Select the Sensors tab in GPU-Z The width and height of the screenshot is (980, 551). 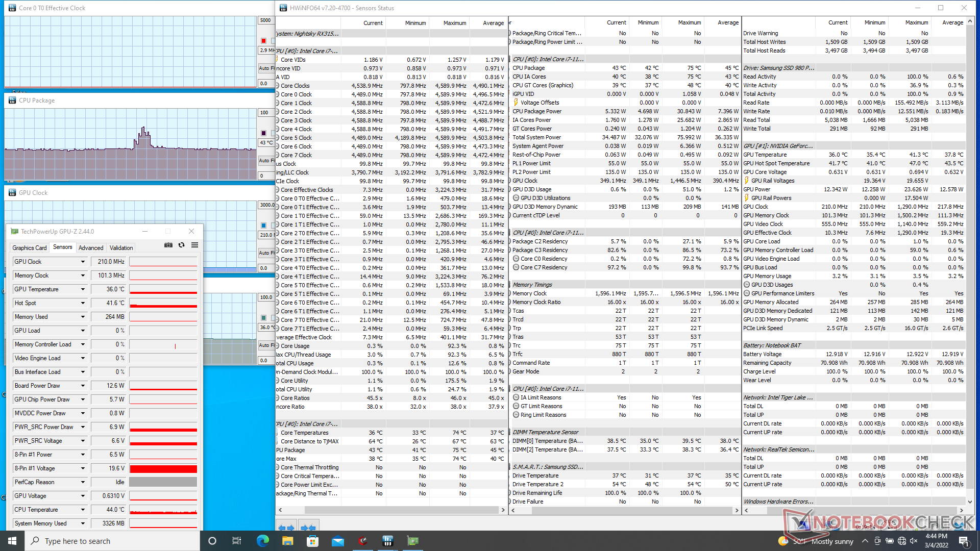point(63,247)
